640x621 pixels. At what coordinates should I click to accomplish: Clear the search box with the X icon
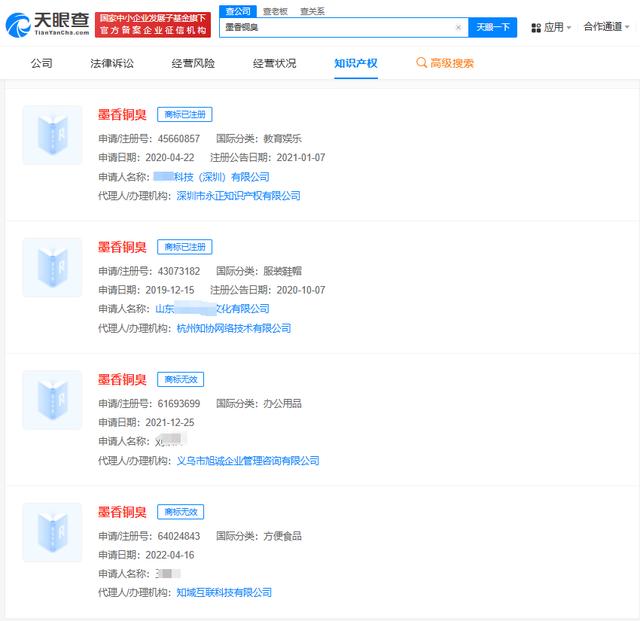click(458, 28)
